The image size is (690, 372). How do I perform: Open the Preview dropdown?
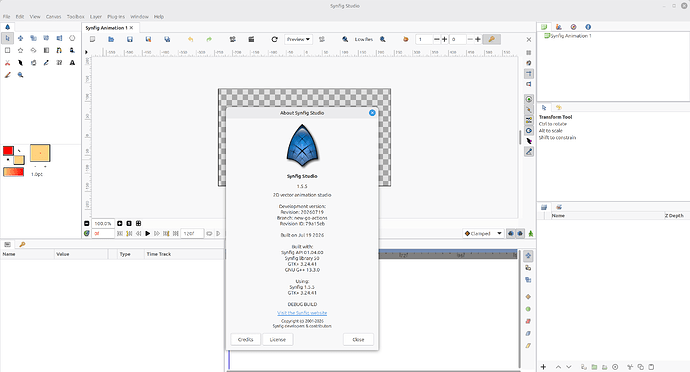(x=298, y=39)
